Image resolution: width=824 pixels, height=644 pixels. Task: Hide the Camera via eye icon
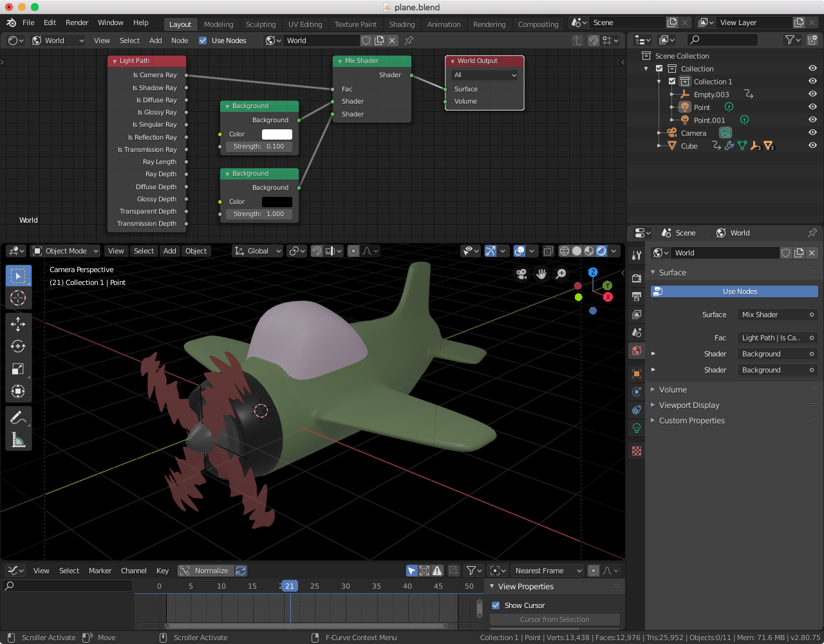[812, 133]
